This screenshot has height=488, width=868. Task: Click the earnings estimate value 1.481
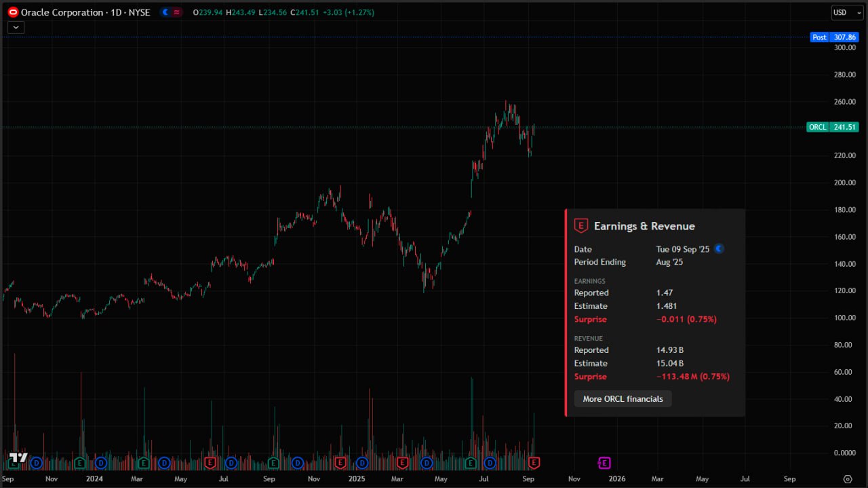pos(667,306)
